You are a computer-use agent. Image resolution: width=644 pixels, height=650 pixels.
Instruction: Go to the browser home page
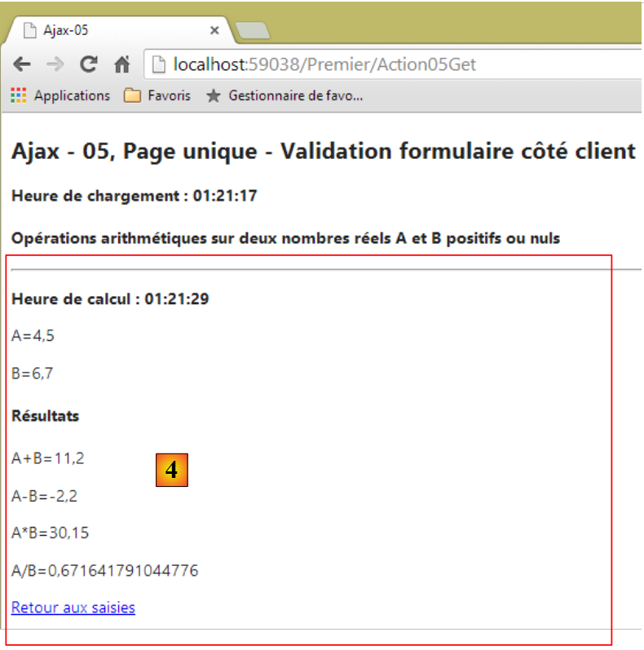tap(121, 64)
